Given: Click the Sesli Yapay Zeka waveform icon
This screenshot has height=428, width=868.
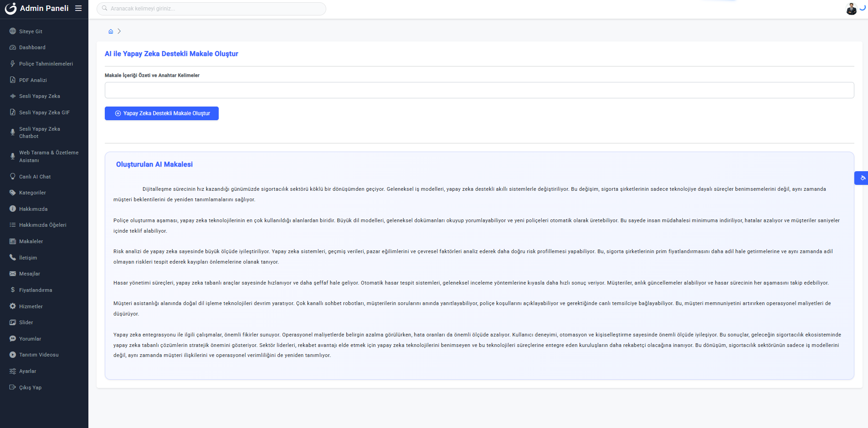Looking at the screenshot, I should click(x=13, y=96).
